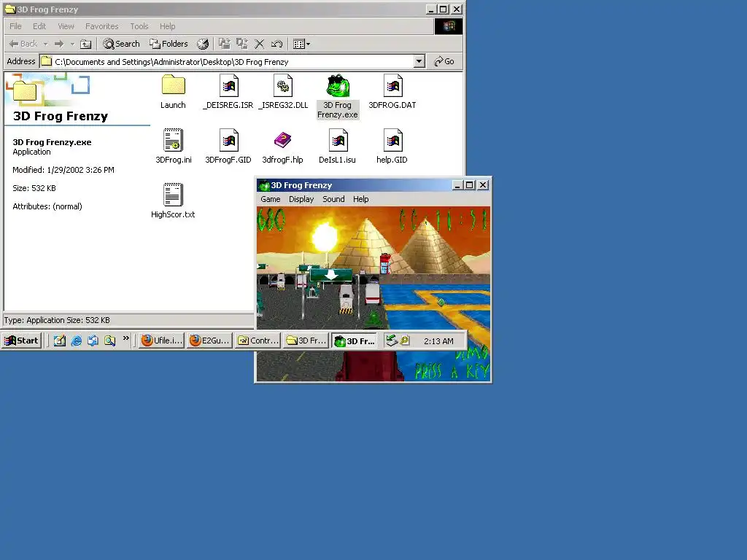Screen dimensions: 747x560
Task: Switch to Contr... taskbar button
Action: click(258, 341)
